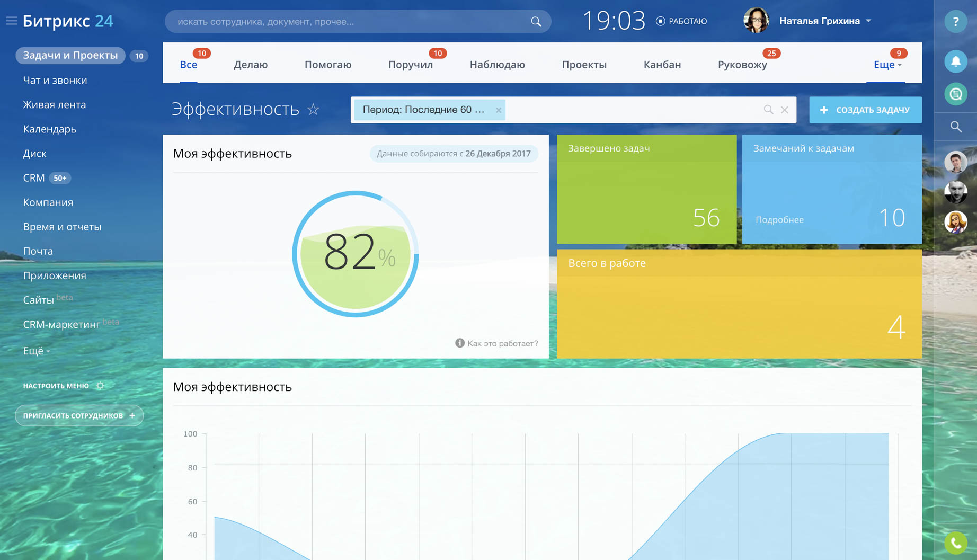This screenshot has width=977, height=560.
Task: Switch to the Канбан tab
Action: pyautogui.click(x=662, y=65)
